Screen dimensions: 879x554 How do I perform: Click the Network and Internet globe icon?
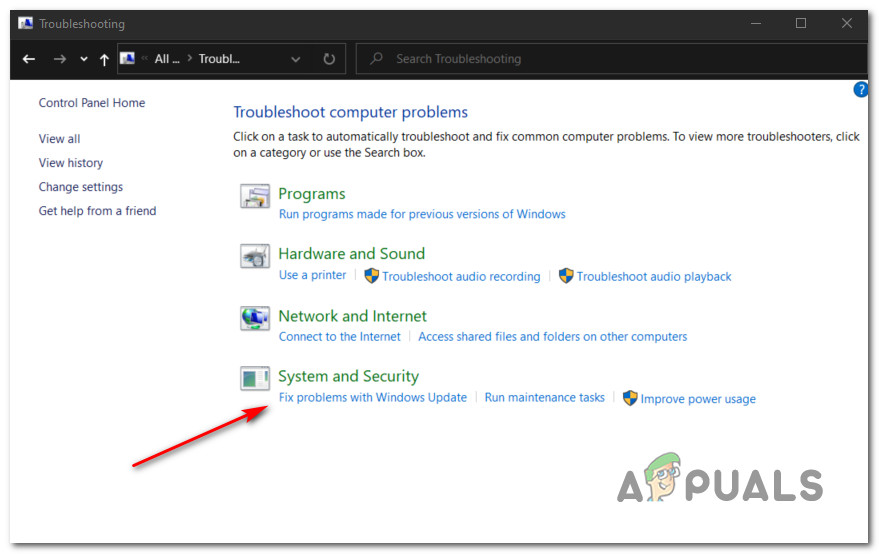(x=255, y=318)
